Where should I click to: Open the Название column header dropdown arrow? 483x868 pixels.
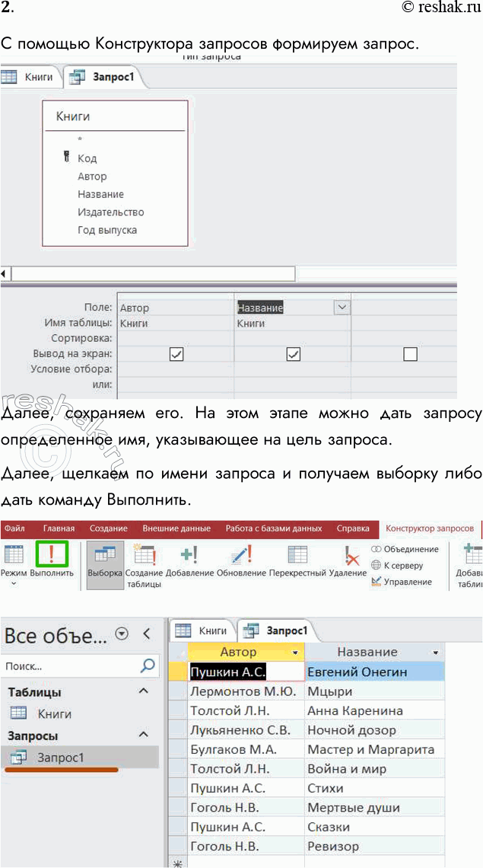click(x=437, y=652)
